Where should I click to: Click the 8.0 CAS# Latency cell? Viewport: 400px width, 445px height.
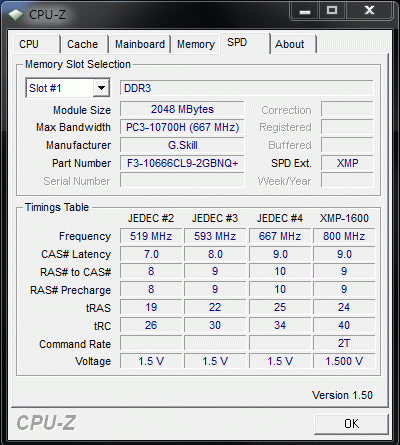point(215,254)
